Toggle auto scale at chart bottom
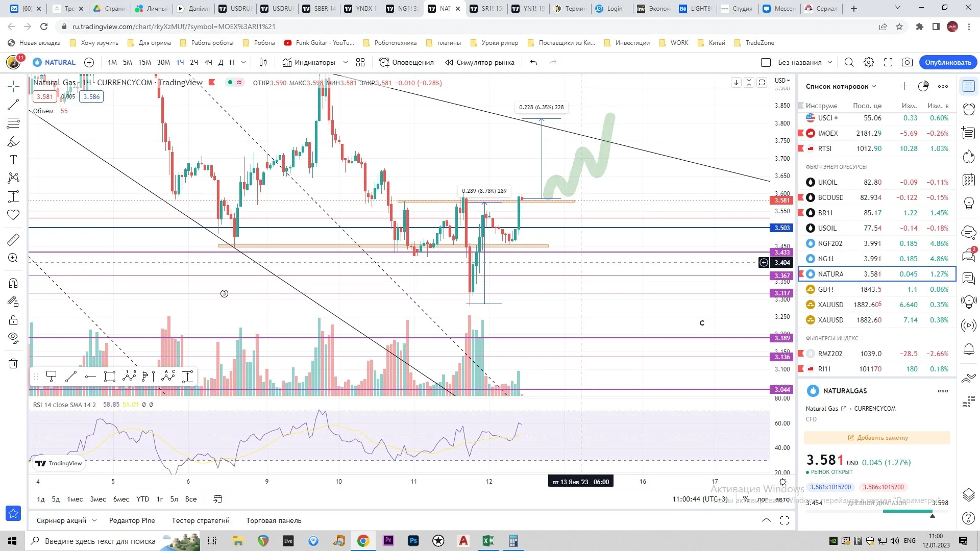Viewport: 980px width, 551px height. pos(782,499)
